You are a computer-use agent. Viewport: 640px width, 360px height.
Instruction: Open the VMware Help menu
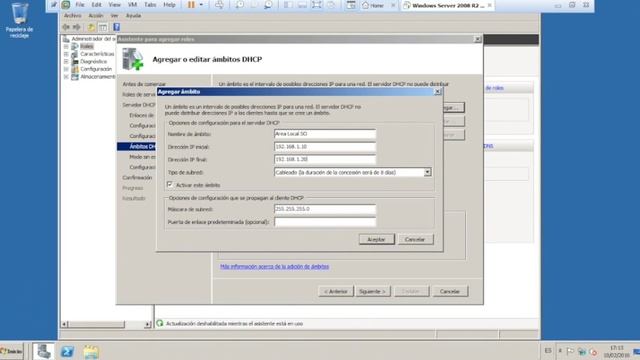(x=169, y=5)
